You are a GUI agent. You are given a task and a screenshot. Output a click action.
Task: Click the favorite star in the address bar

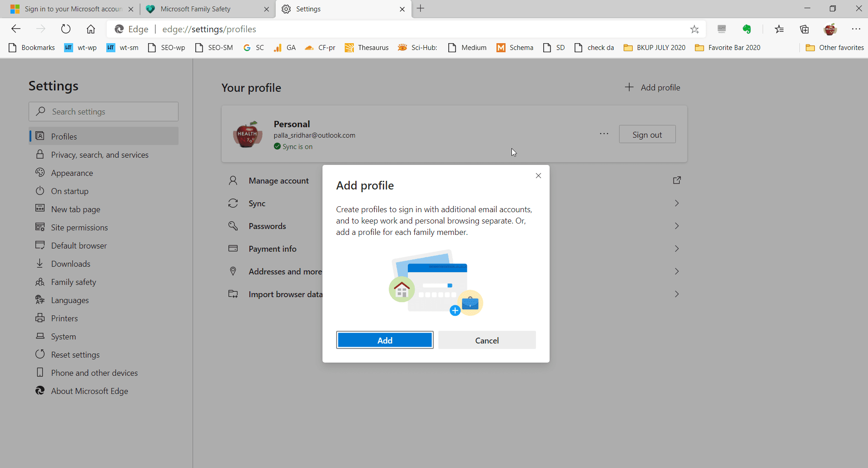694,29
